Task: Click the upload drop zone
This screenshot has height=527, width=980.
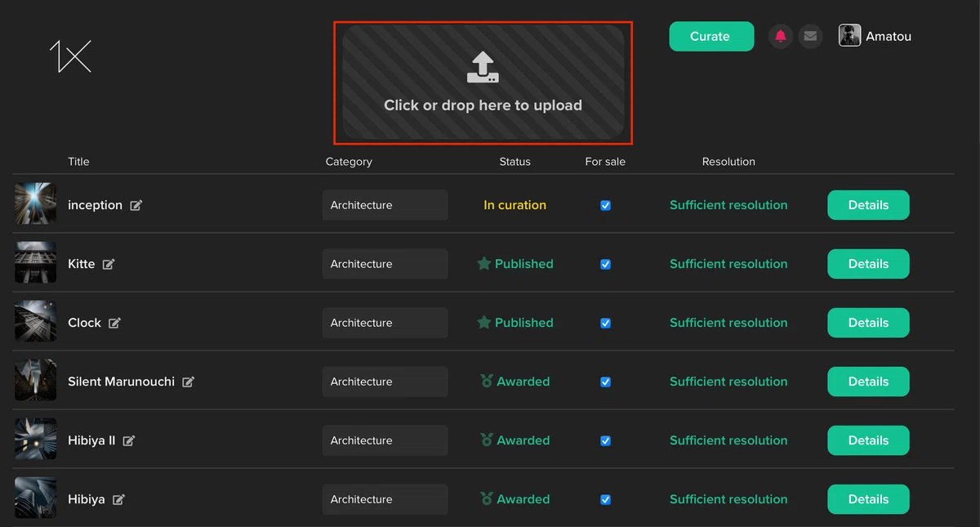Action: pyautogui.click(x=483, y=83)
